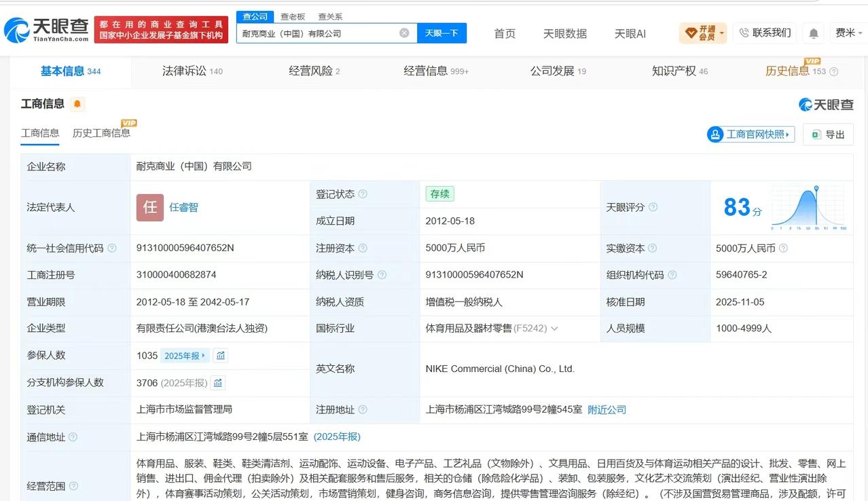Viewport: 868px width, 501px height.
Task: Open the 历史信息 VIP tab
Action: (x=795, y=71)
